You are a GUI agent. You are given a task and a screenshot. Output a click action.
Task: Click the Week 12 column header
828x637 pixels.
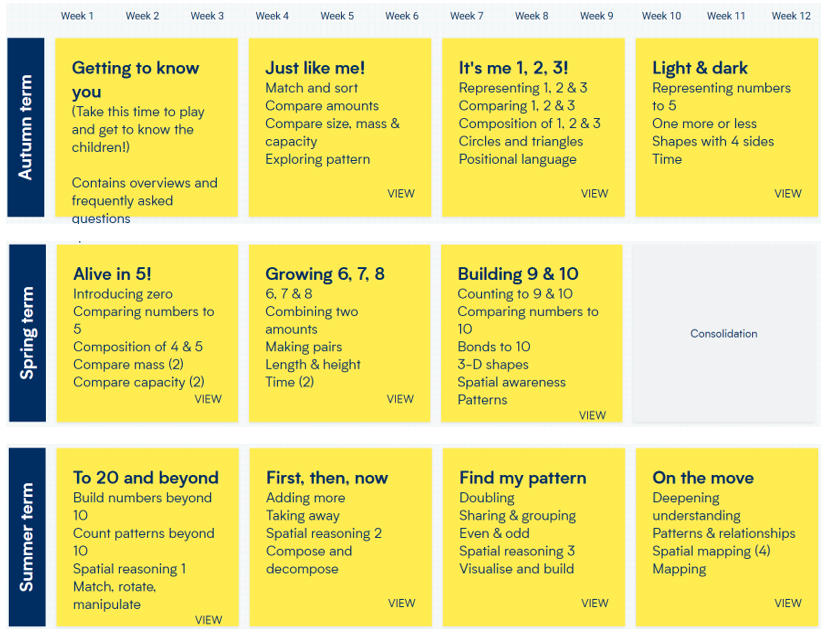point(791,16)
